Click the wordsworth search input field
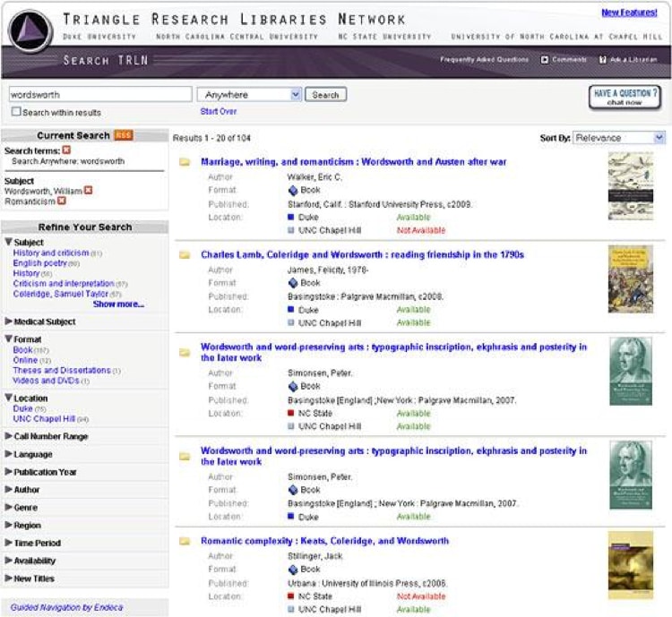Image resolution: width=672 pixels, height=617 pixels. (100, 94)
